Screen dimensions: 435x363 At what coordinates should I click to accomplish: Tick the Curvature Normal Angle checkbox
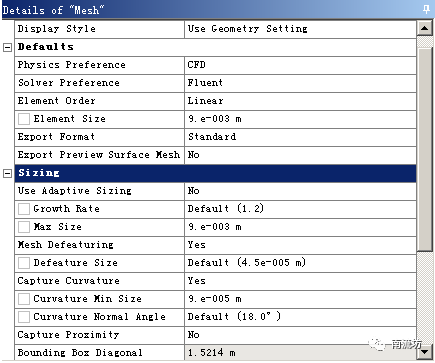pos(24,317)
